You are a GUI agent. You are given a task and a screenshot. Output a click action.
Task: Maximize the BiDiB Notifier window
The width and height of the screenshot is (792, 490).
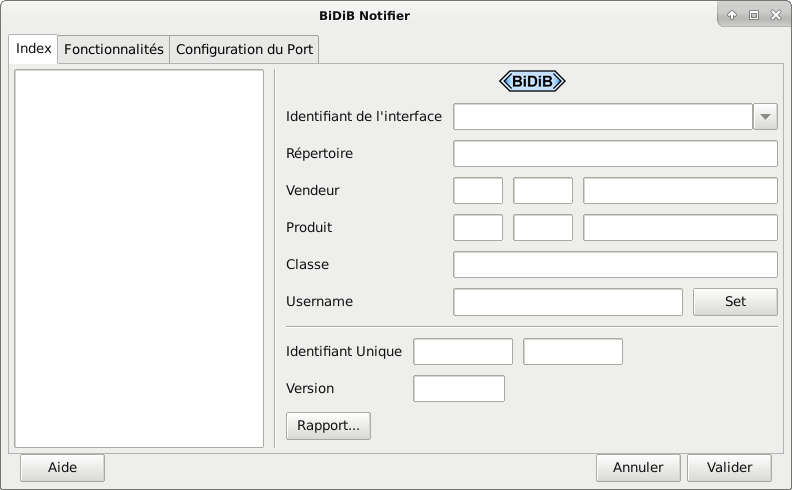click(x=754, y=15)
